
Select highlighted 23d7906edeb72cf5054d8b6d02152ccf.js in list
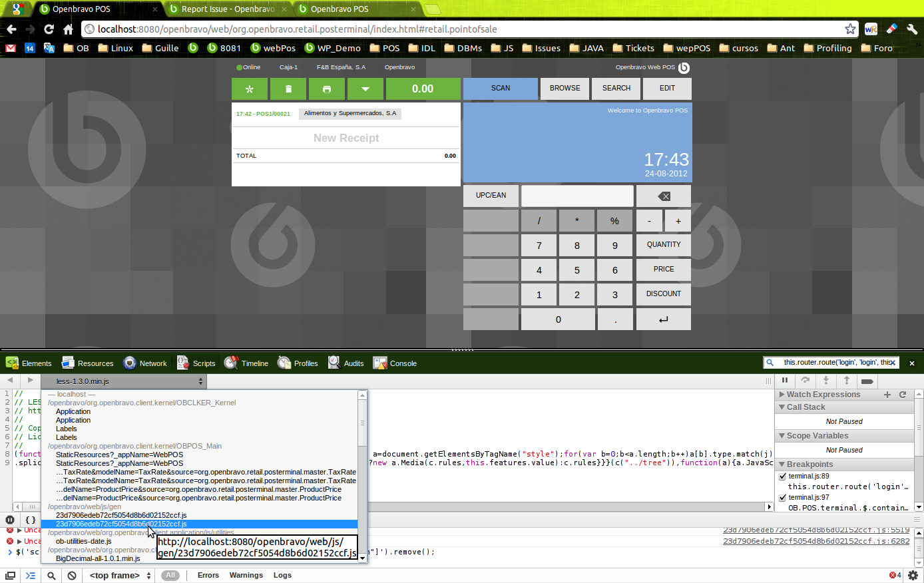click(x=199, y=524)
